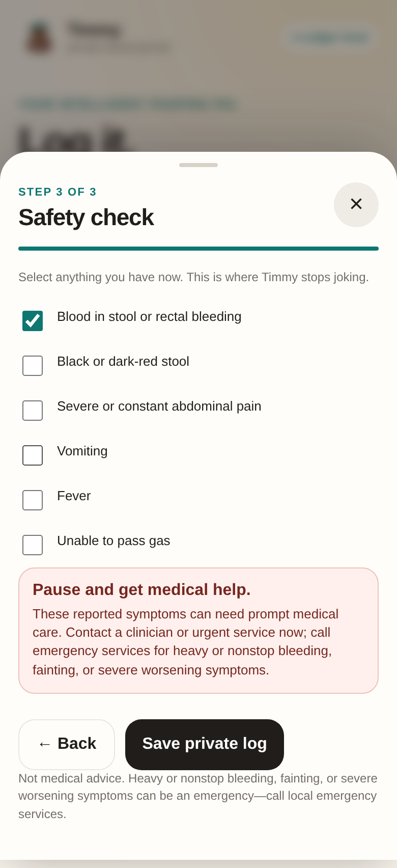This screenshot has width=397, height=868.
Task: Check Unable to pass gas
Action: tap(33, 545)
